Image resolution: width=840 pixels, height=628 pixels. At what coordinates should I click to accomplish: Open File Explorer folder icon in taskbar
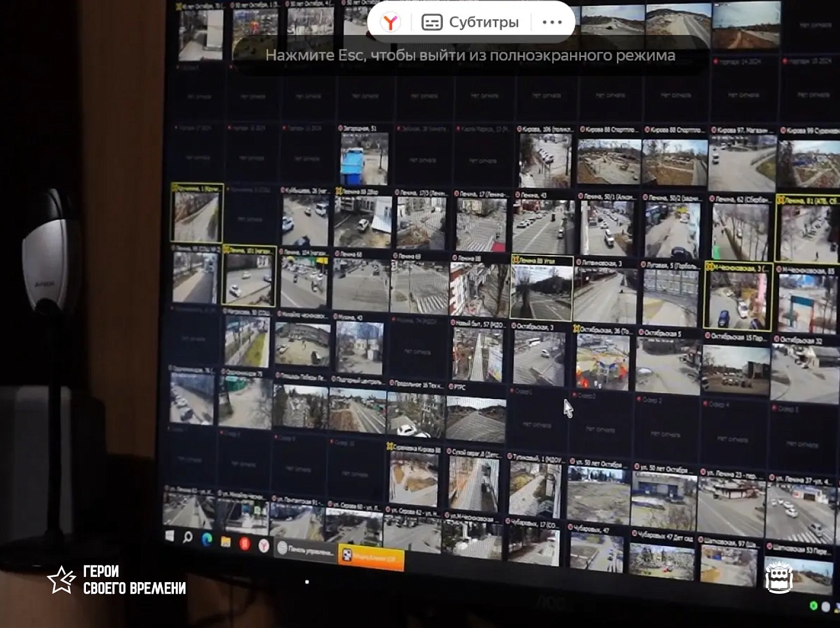tap(225, 541)
